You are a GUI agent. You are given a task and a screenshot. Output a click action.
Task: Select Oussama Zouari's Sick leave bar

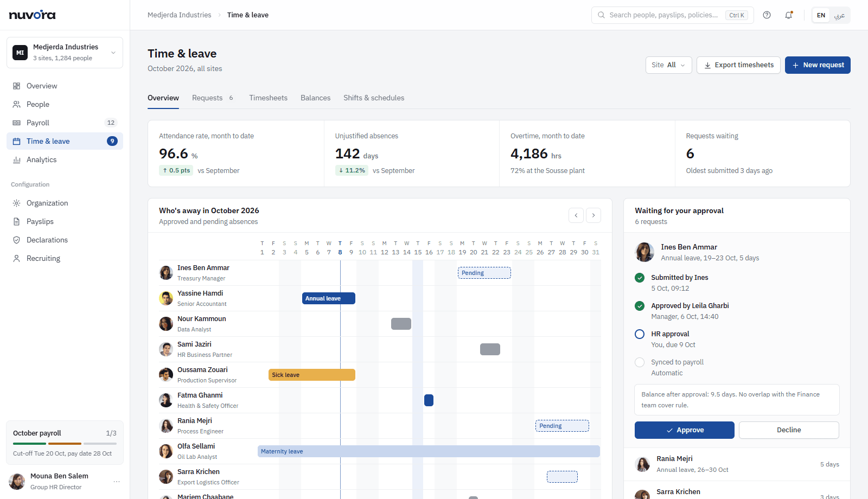click(x=312, y=375)
